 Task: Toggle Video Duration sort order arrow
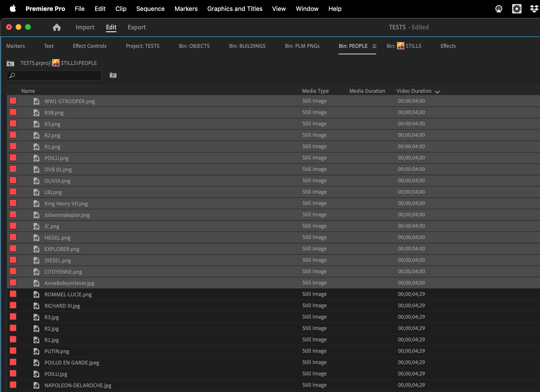[437, 92]
